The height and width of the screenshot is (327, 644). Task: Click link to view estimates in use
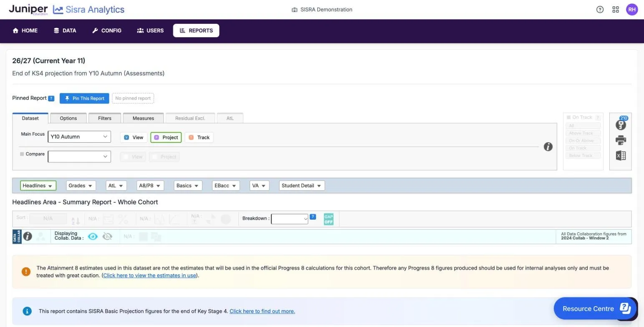(150, 275)
